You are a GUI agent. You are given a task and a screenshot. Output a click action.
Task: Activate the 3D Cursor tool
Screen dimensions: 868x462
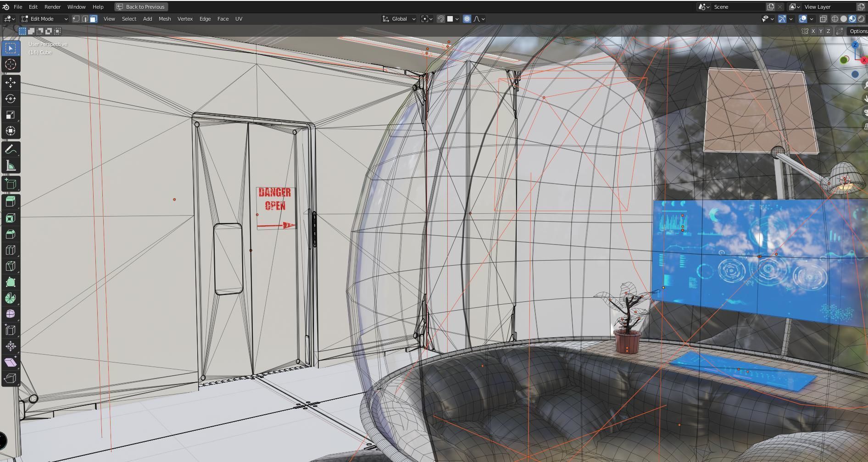click(11, 65)
